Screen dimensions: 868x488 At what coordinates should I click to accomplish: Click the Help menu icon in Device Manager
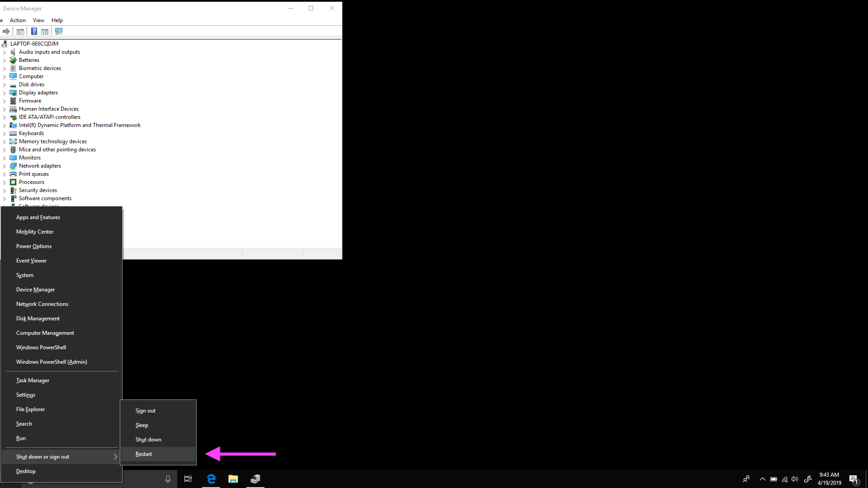[57, 20]
